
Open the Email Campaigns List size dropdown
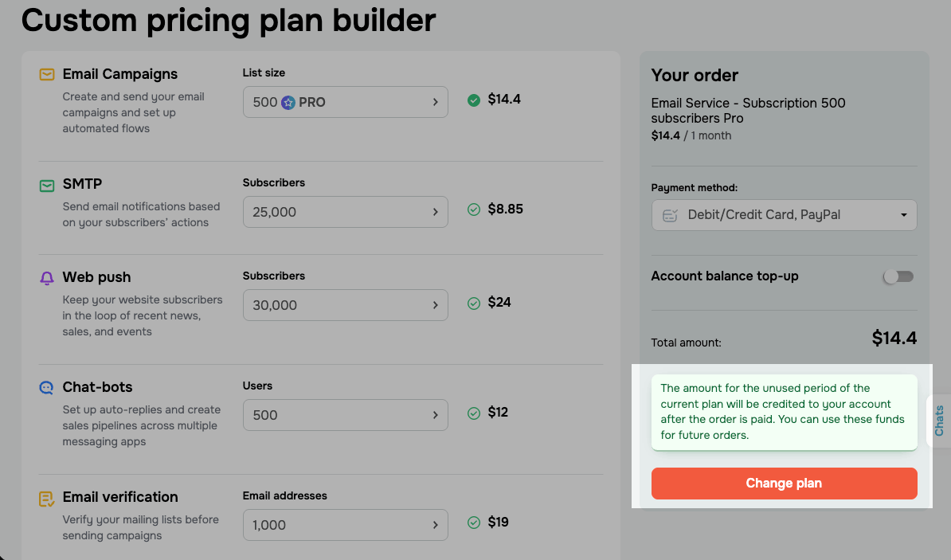345,102
